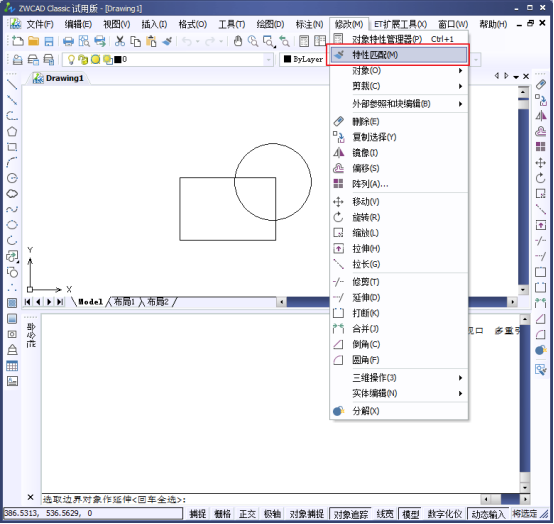Click the Explode icon in right toolbar

[541, 350]
